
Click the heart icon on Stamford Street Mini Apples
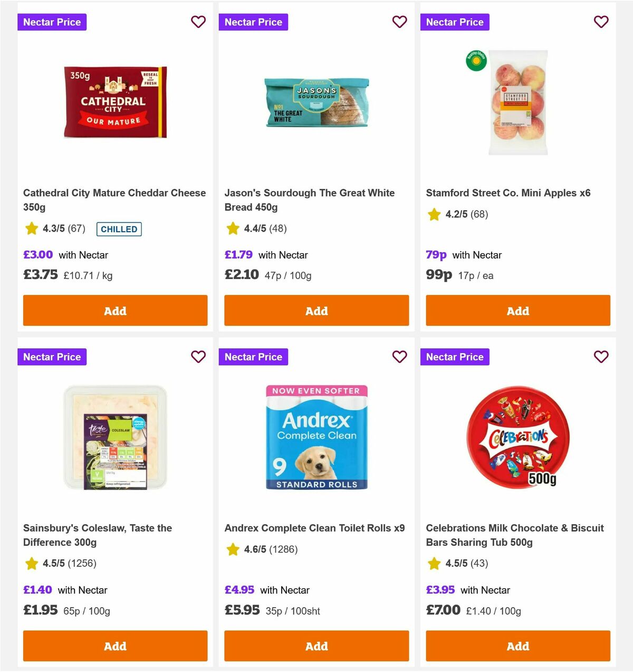pyautogui.click(x=601, y=22)
